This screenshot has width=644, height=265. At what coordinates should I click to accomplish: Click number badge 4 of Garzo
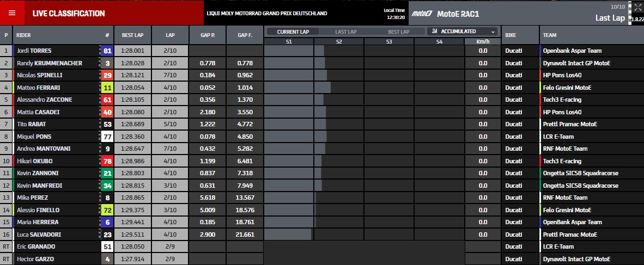(x=107, y=259)
